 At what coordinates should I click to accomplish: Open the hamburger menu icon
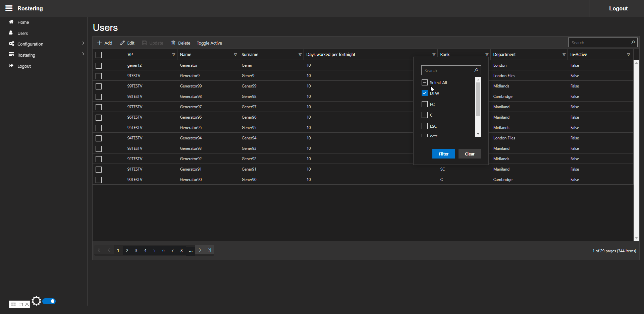coord(9,8)
